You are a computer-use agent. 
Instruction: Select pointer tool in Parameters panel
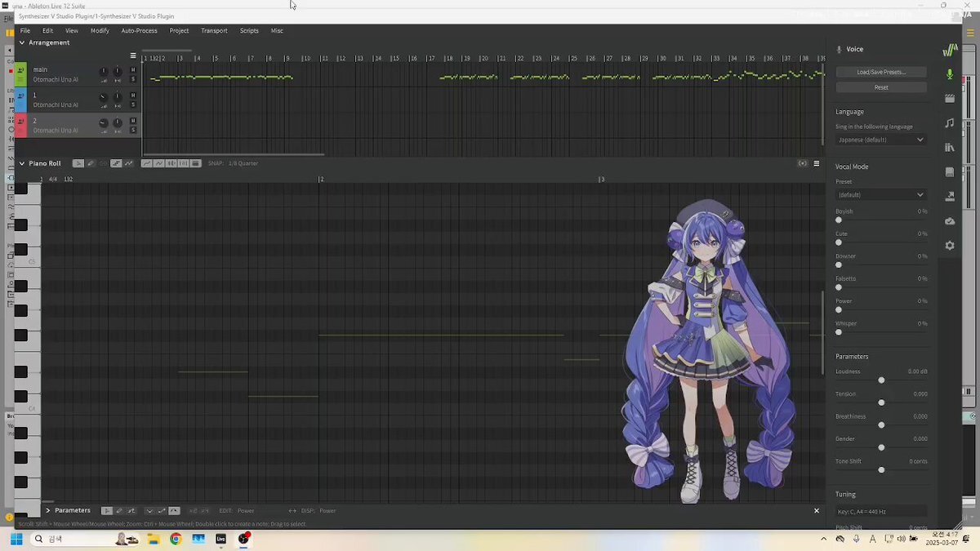pos(106,510)
